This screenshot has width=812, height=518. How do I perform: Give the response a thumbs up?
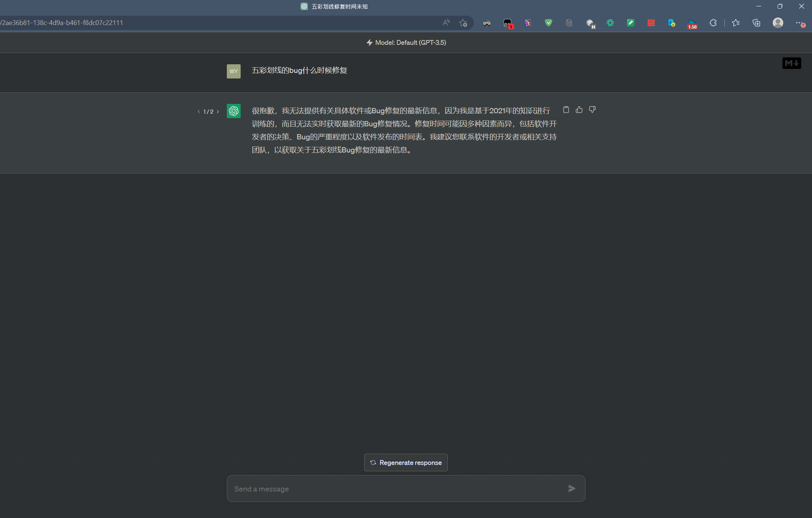point(579,110)
